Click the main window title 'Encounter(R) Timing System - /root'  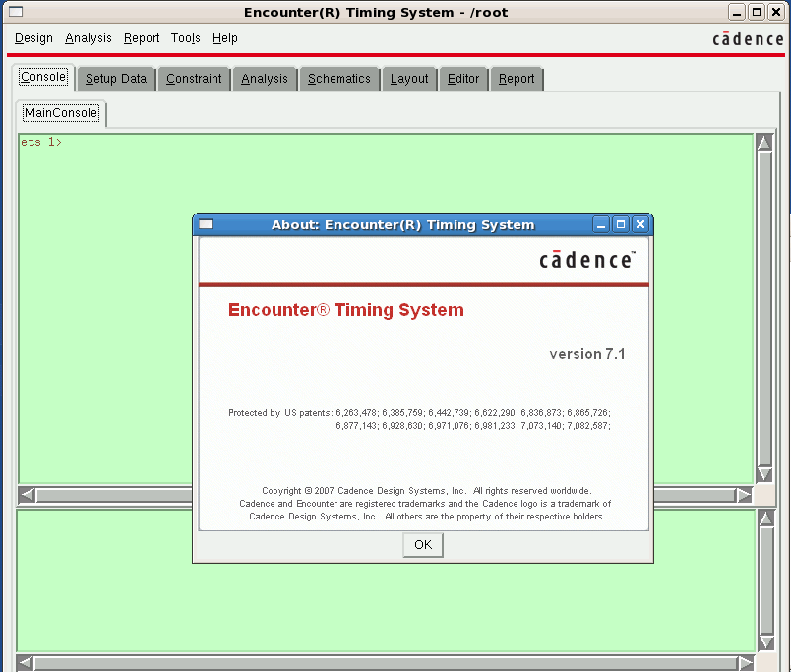click(376, 12)
